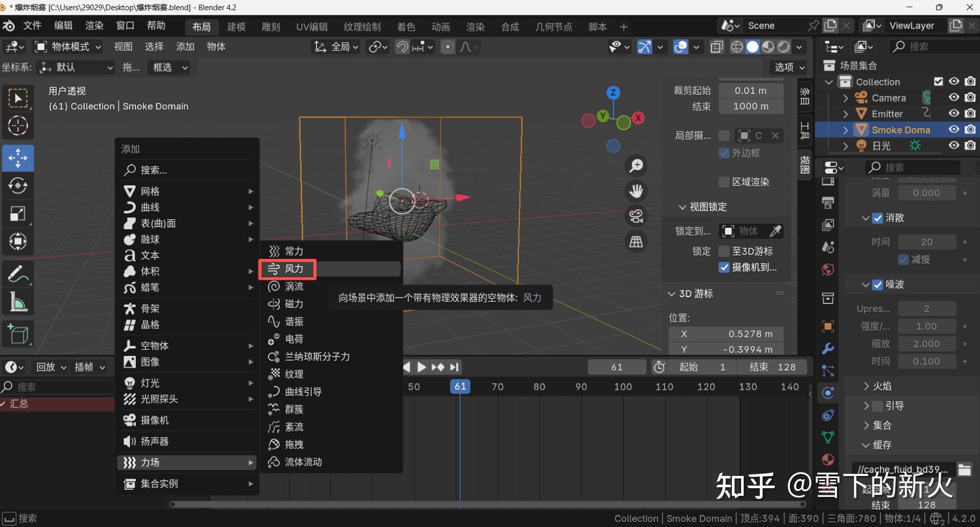Disable the 外边框 checkbox

[x=724, y=153]
